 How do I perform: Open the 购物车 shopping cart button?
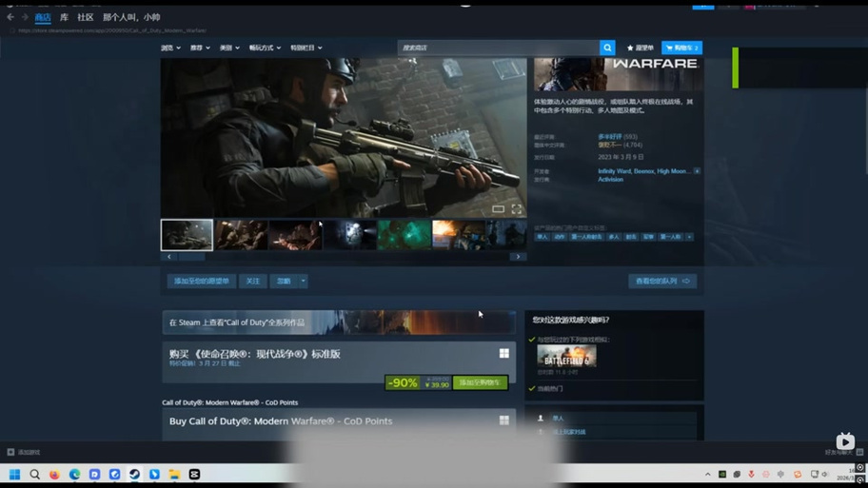click(x=681, y=49)
